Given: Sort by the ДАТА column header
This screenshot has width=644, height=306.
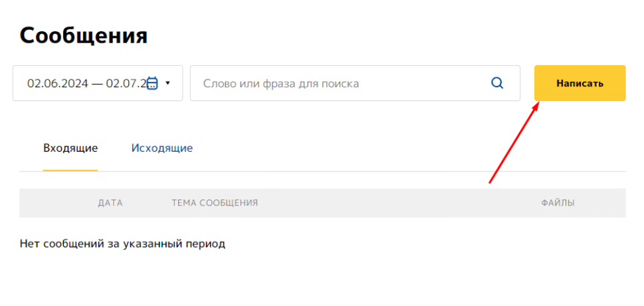Looking at the screenshot, I should tap(110, 203).
